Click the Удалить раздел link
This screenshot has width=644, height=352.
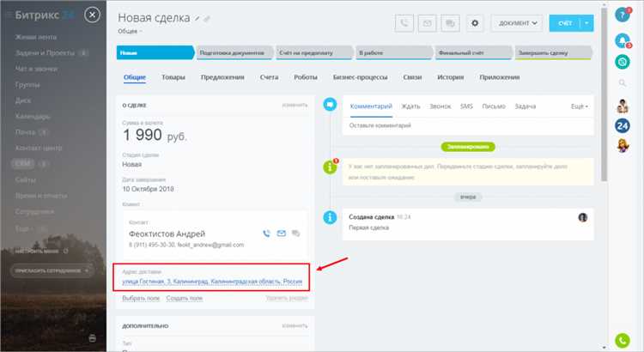pos(287,298)
